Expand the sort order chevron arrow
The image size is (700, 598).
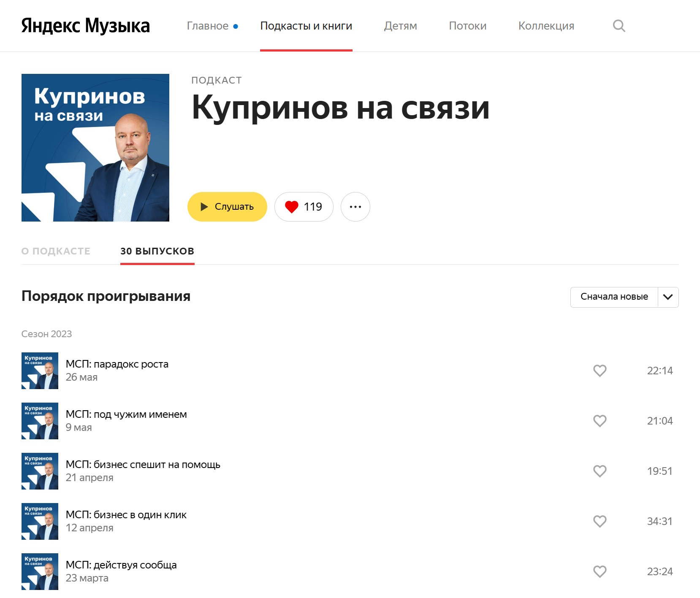(668, 297)
